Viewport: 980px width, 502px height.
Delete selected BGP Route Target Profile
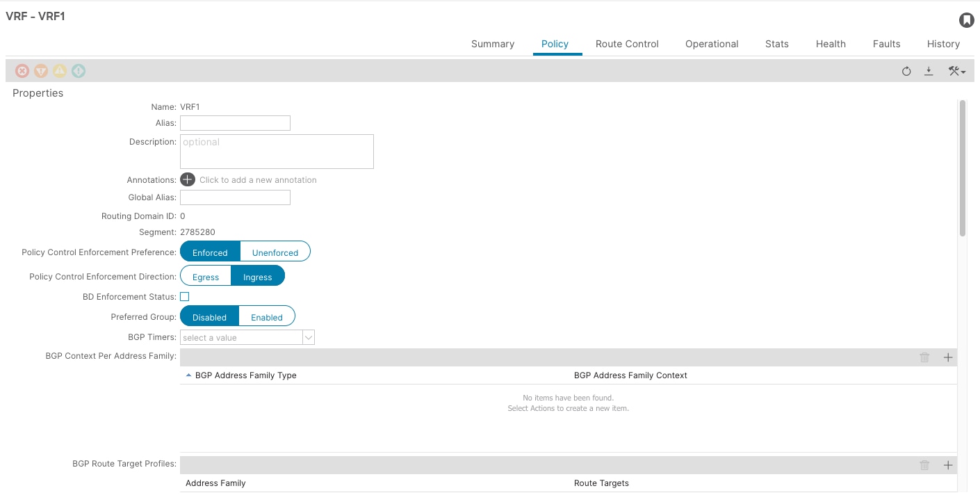924,465
